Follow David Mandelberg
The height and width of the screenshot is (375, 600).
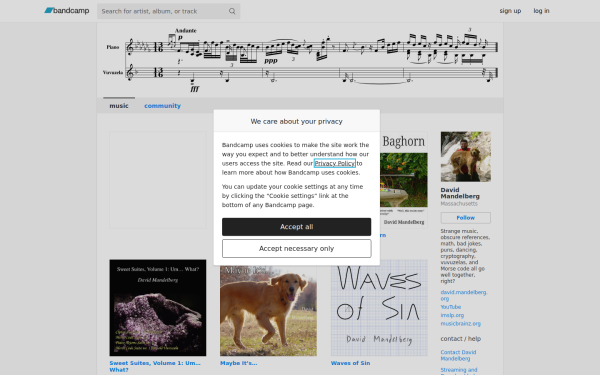tap(465, 218)
